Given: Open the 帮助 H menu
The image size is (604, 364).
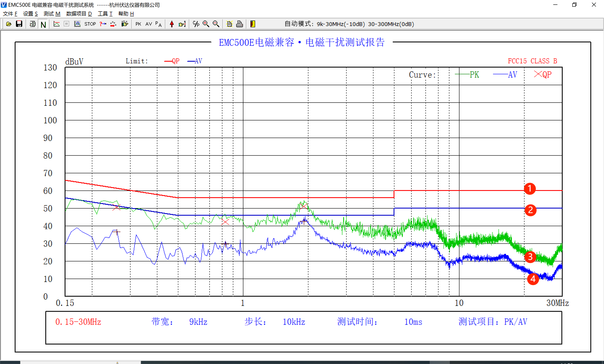Looking at the screenshot, I should (x=126, y=14).
